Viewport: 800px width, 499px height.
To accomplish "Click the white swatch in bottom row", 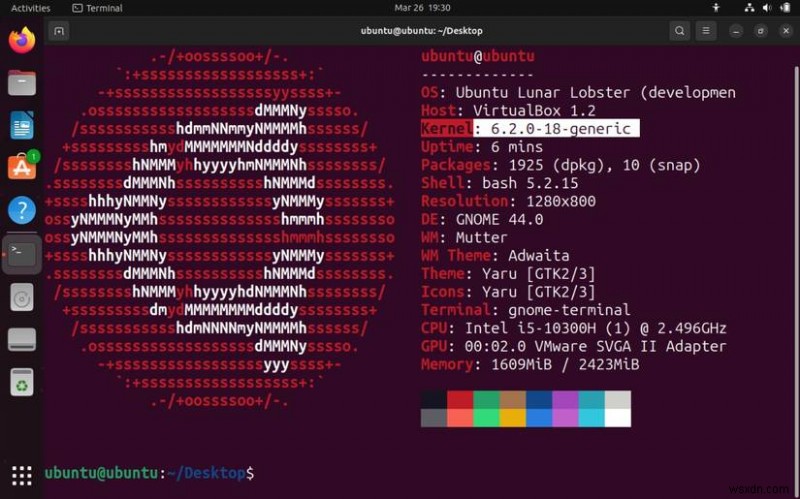I will [618, 417].
